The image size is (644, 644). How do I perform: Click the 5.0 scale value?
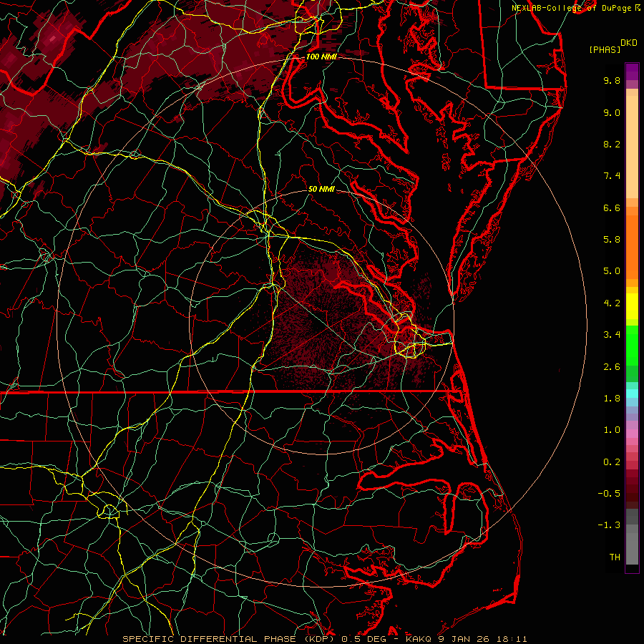612,271
